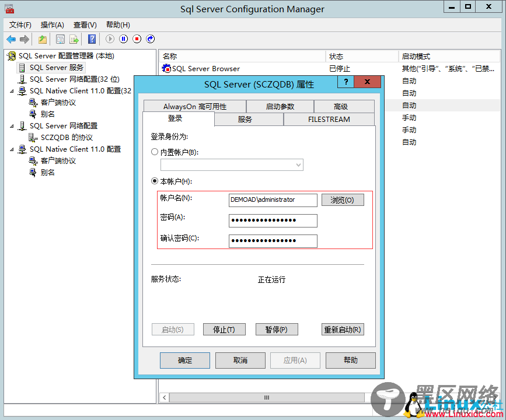Screen dimensions: 506x420
Task: Click the application icon in title bar
Action: (x=9, y=9)
